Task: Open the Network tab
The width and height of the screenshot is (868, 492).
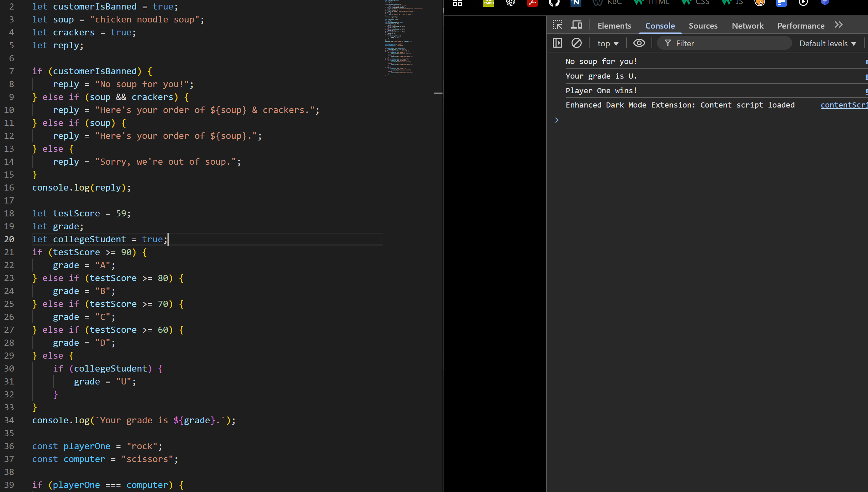Action: (x=748, y=26)
